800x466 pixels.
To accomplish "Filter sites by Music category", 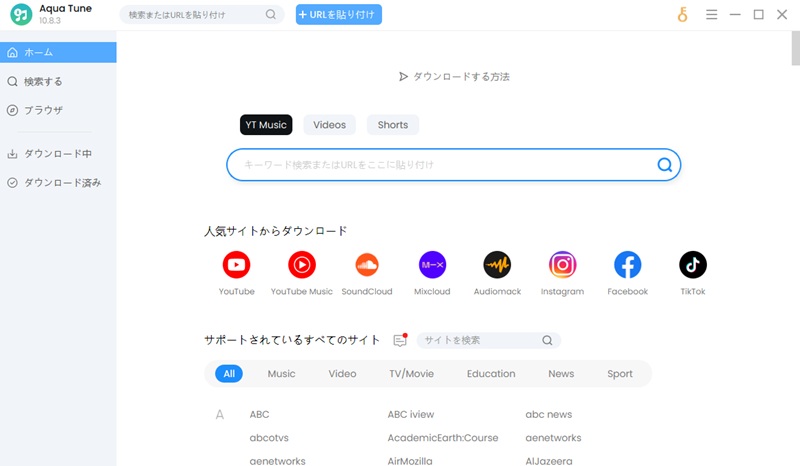I will 282,374.
